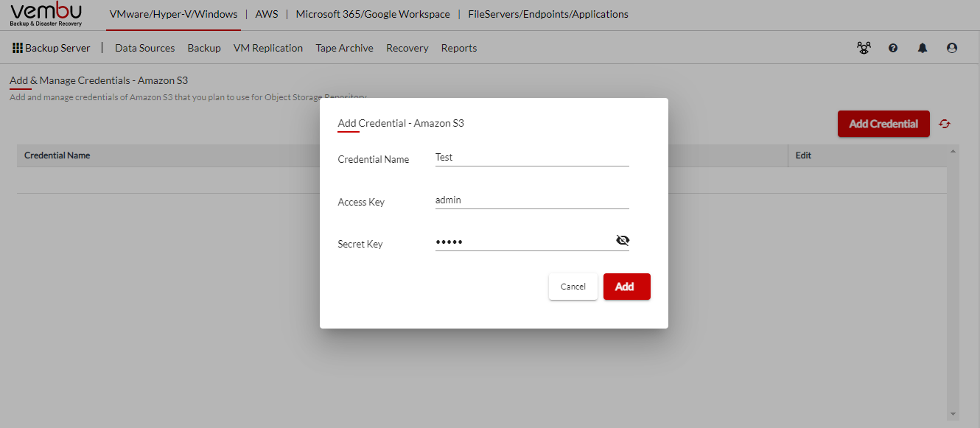Viewport: 980px width, 428px height.
Task: Click the refresh icon beside Add Credential
Action: (x=945, y=124)
